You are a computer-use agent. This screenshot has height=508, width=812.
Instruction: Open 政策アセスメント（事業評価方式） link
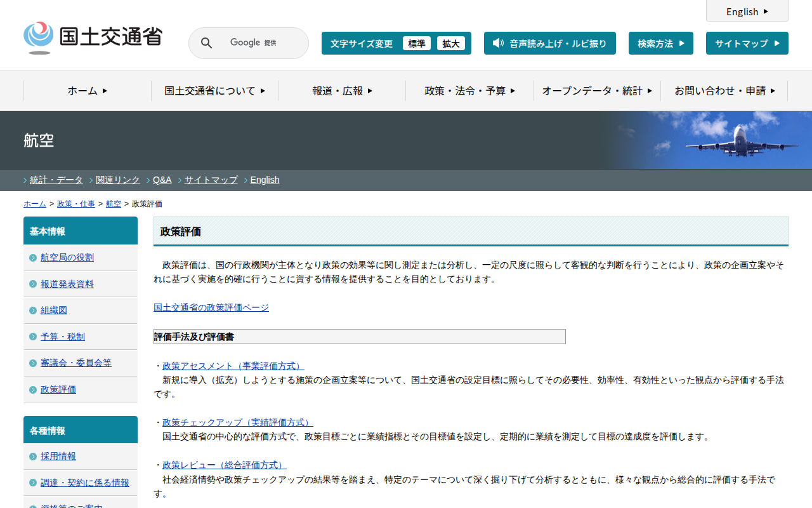pos(233,366)
